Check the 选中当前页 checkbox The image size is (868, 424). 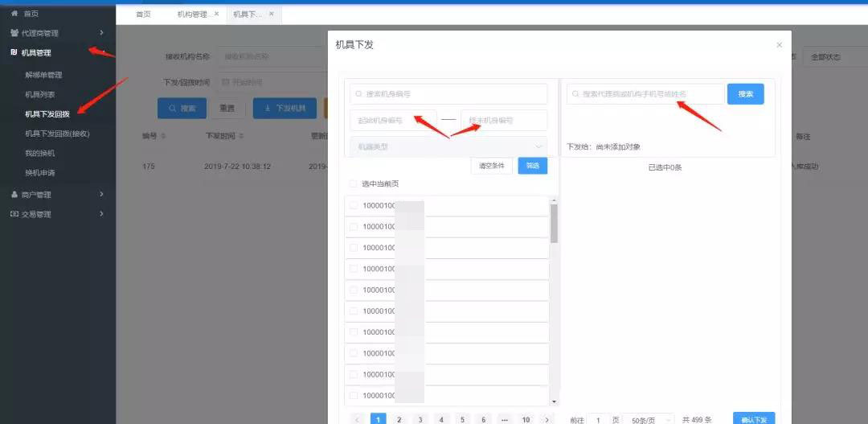point(353,183)
